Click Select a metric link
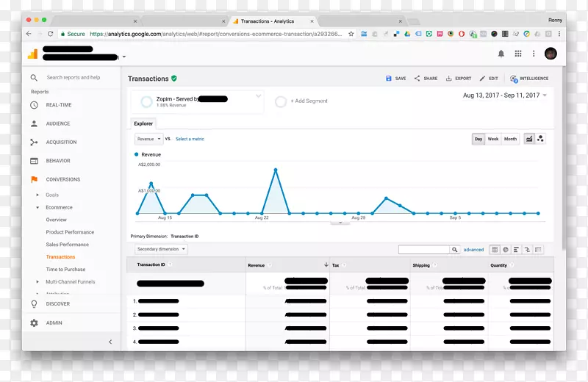The height and width of the screenshot is (382, 588). (190, 139)
